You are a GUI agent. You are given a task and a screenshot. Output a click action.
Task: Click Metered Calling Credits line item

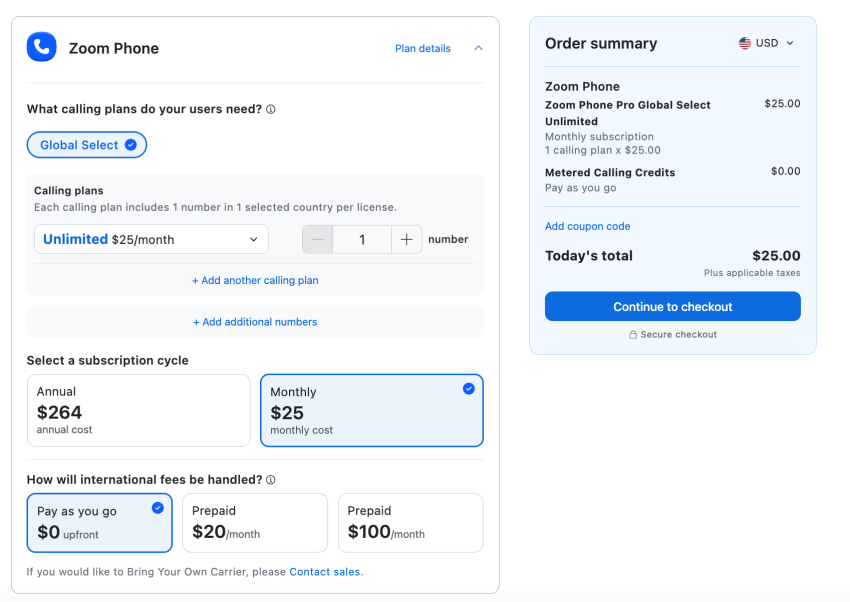pos(610,173)
